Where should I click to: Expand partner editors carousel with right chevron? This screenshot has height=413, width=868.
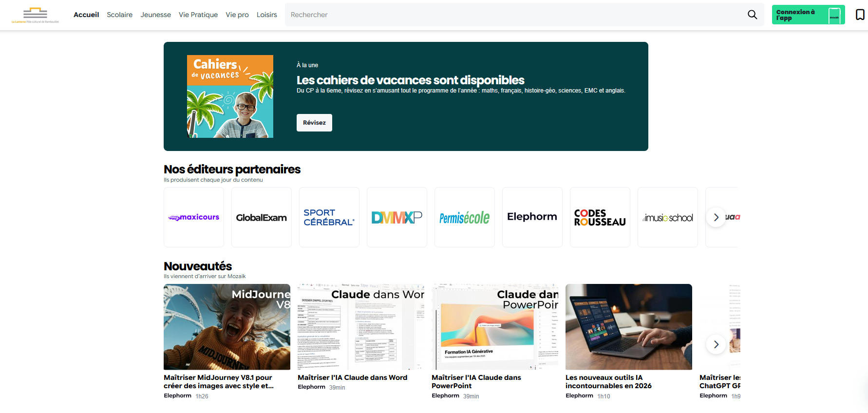pos(716,217)
